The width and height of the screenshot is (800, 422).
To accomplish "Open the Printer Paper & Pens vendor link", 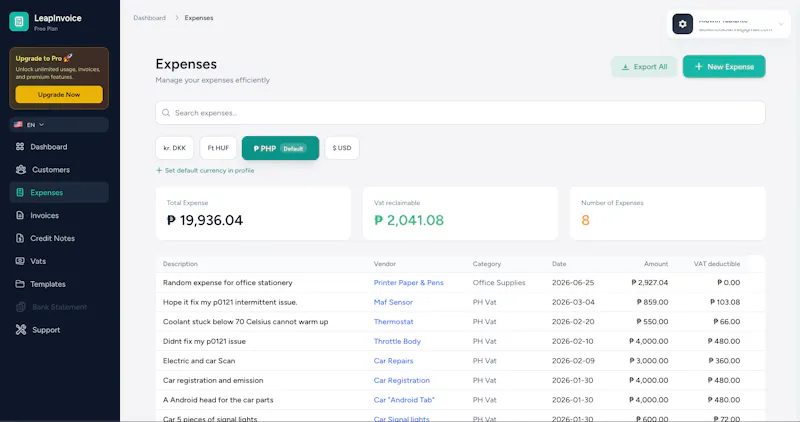I will click(x=408, y=283).
